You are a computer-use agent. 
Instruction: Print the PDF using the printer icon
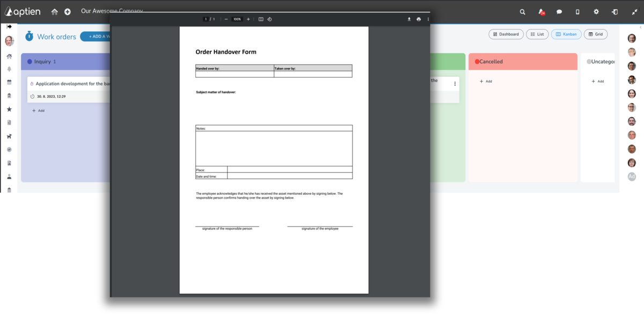click(419, 19)
